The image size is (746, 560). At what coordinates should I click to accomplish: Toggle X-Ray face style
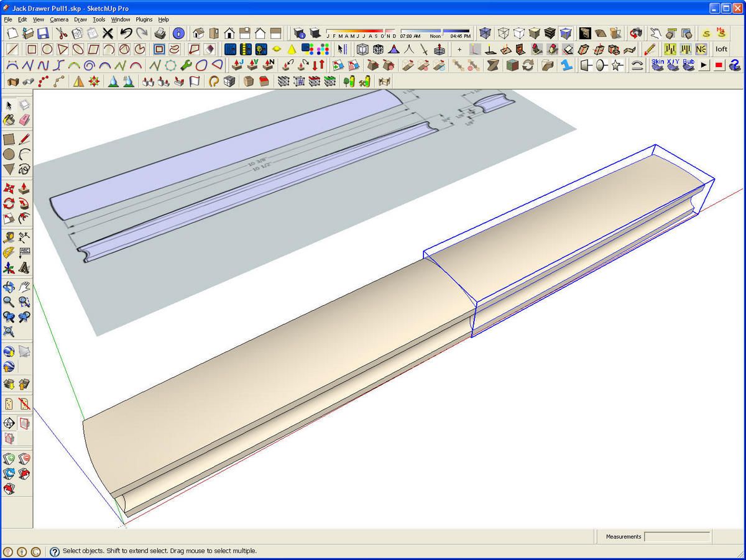click(x=486, y=33)
